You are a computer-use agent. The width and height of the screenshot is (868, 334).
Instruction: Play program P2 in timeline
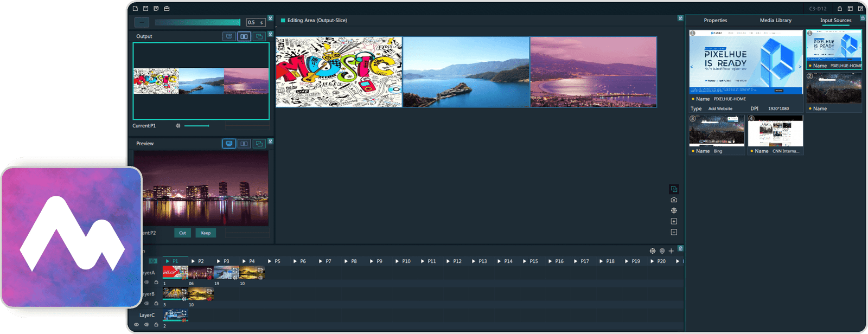(193, 261)
